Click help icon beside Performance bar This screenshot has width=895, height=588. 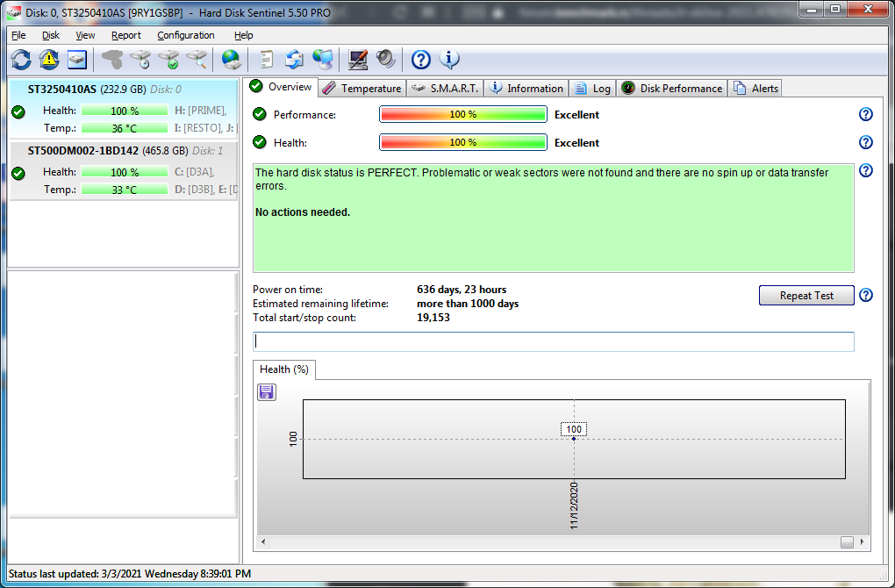[866, 114]
